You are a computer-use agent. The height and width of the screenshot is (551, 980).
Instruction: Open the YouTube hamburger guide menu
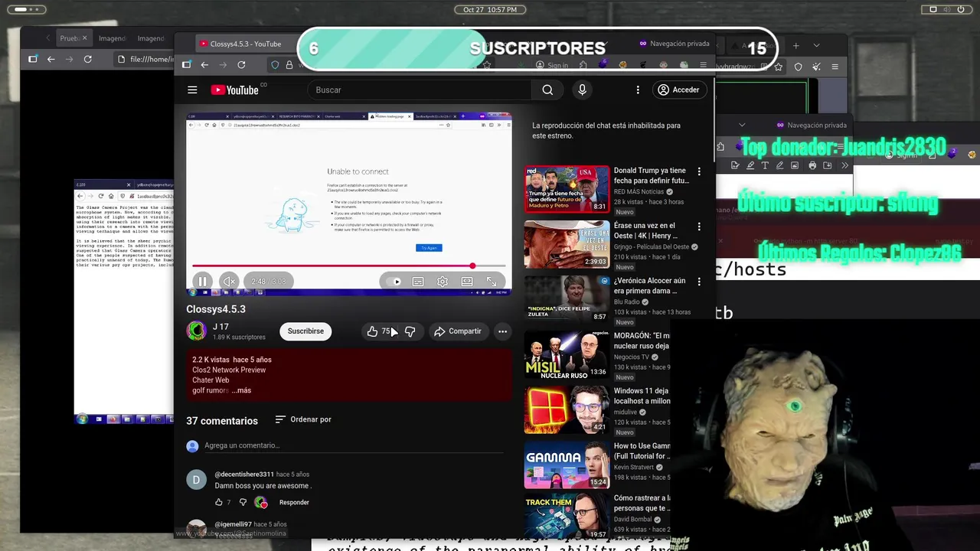192,90
